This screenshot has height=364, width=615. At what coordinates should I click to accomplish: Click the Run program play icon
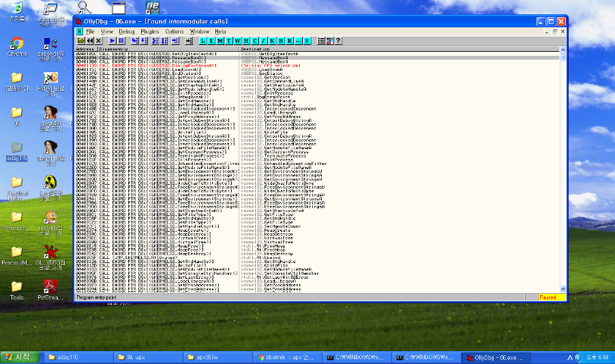tap(112, 41)
